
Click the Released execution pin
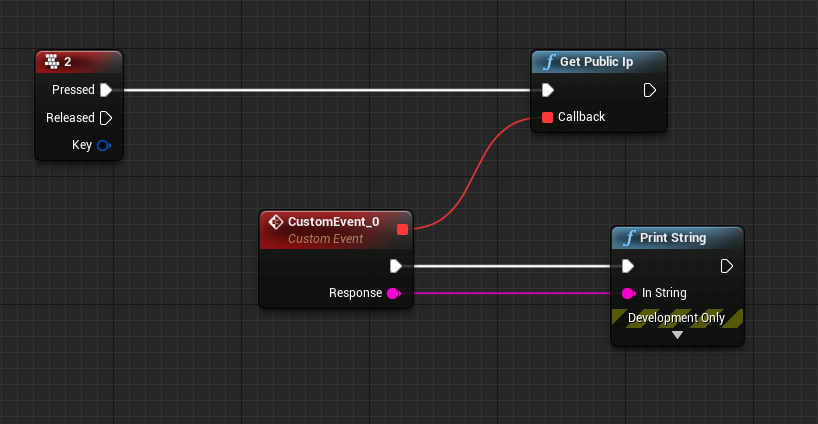[106, 118]
